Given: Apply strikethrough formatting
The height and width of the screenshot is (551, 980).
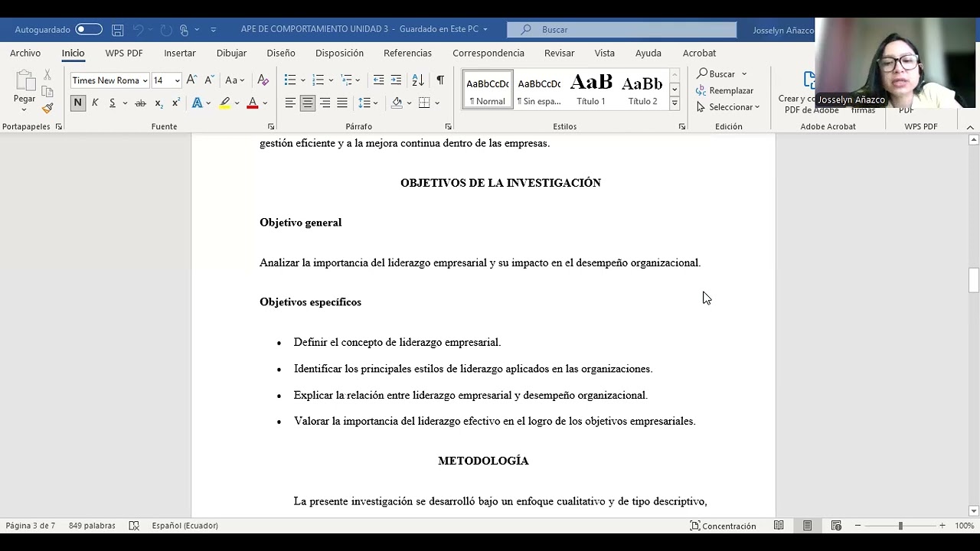Looking at the screenshot, I should coord(140,103).
